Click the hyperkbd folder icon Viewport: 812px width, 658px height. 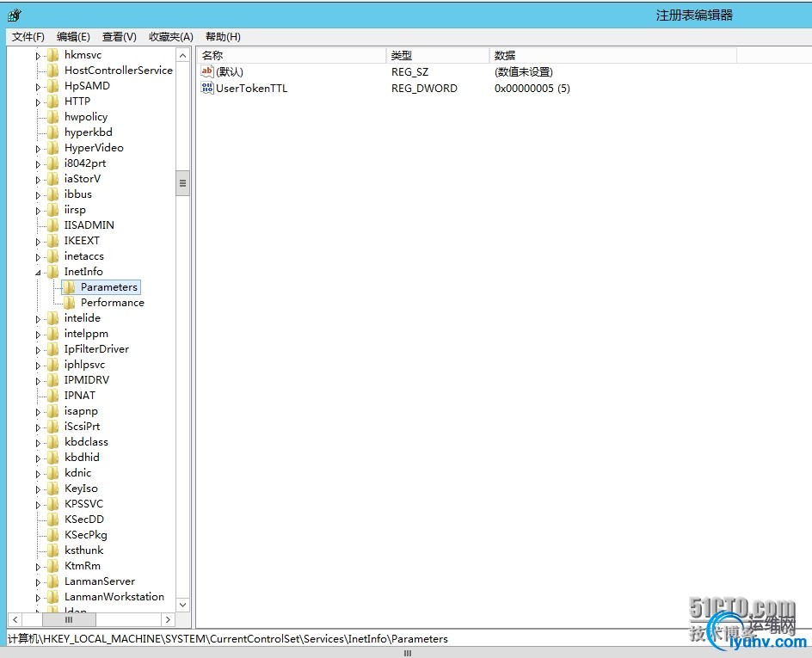[x=52, y=132]
